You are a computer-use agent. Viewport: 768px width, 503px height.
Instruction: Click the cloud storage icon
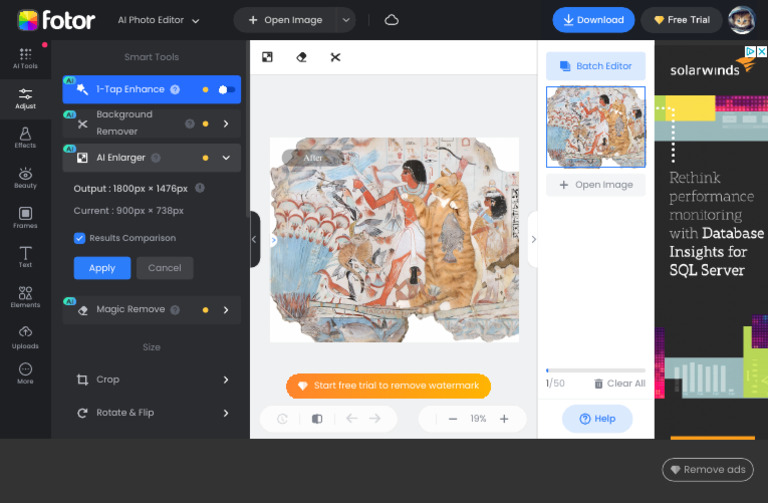(391, 20)
